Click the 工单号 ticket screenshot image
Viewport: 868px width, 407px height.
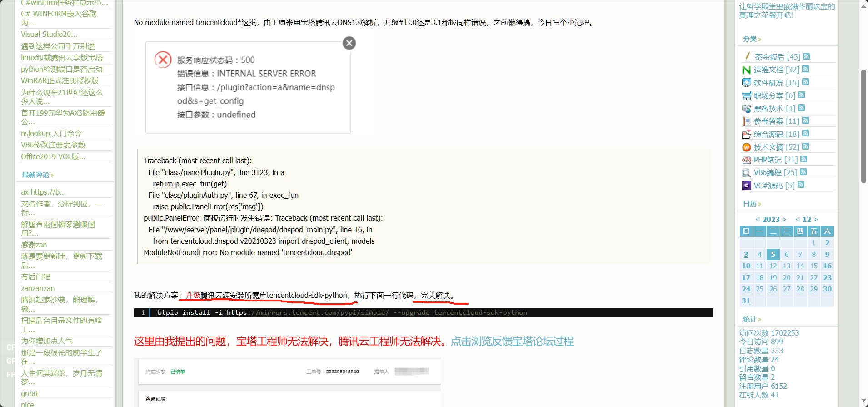click(x=288, y=382)
